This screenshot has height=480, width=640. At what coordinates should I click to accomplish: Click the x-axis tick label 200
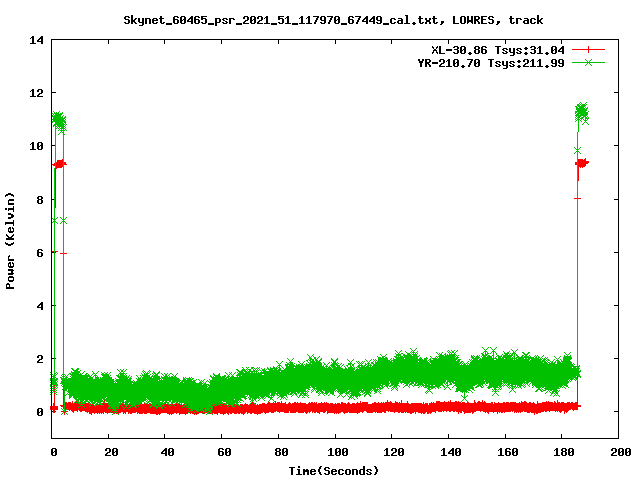[620, 452]
